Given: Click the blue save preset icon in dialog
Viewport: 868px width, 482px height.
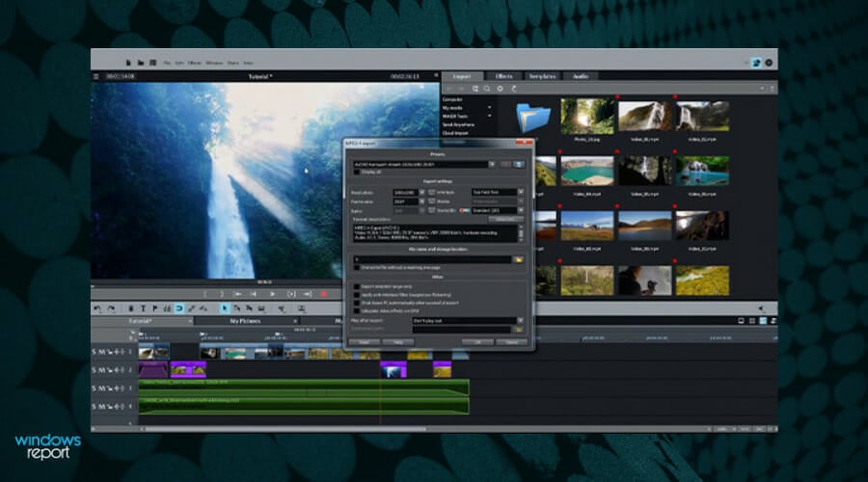Looking at the screenshot, I should (519, 164).
